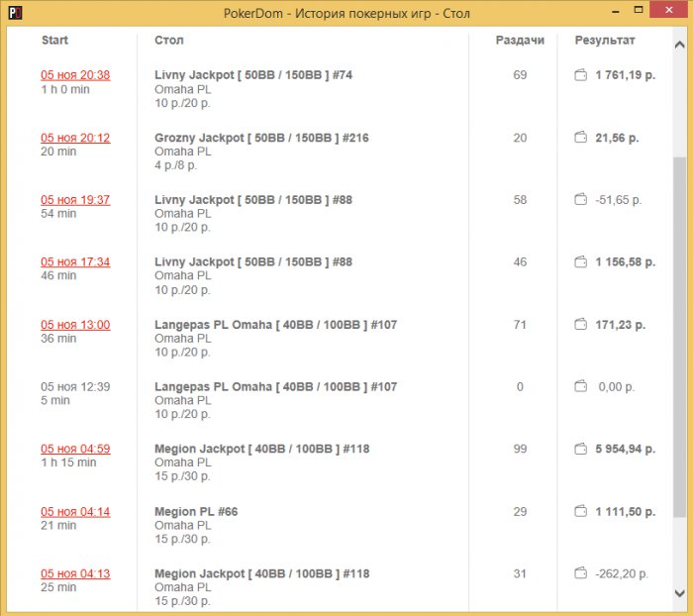Click result value -262,20 р.
The width and height of the screenshot is (693, 616).
coord(622,574)
